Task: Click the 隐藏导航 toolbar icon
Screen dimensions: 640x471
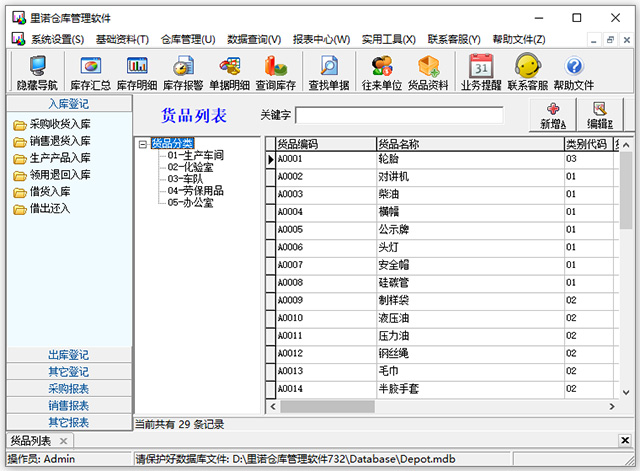Action: point(37,72)
